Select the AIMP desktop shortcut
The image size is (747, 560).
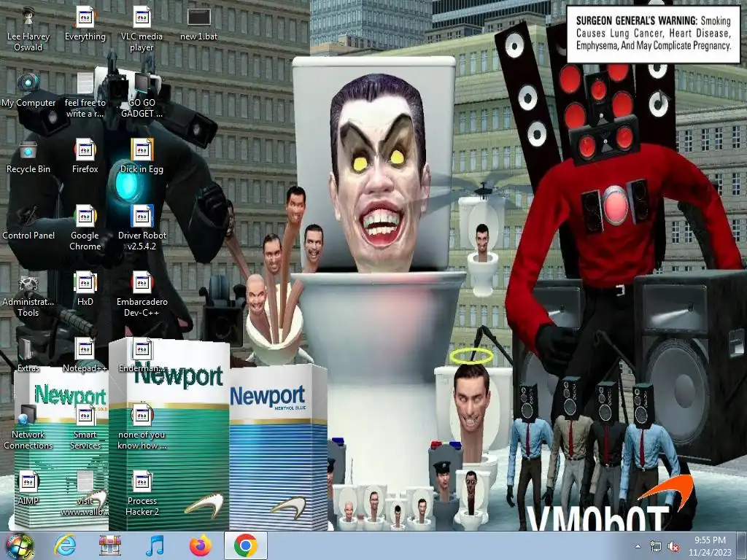pos(28,488)
